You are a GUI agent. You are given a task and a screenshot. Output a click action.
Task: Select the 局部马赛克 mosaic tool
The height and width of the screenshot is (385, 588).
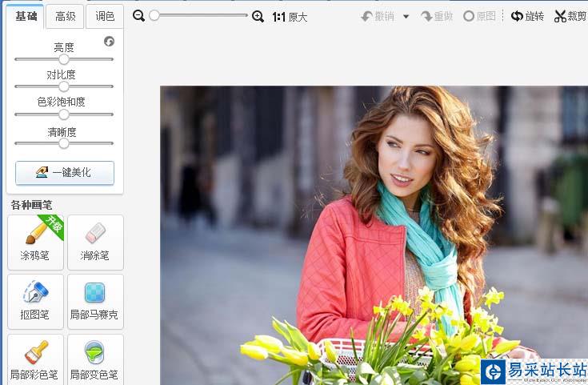tap(95, 302)
